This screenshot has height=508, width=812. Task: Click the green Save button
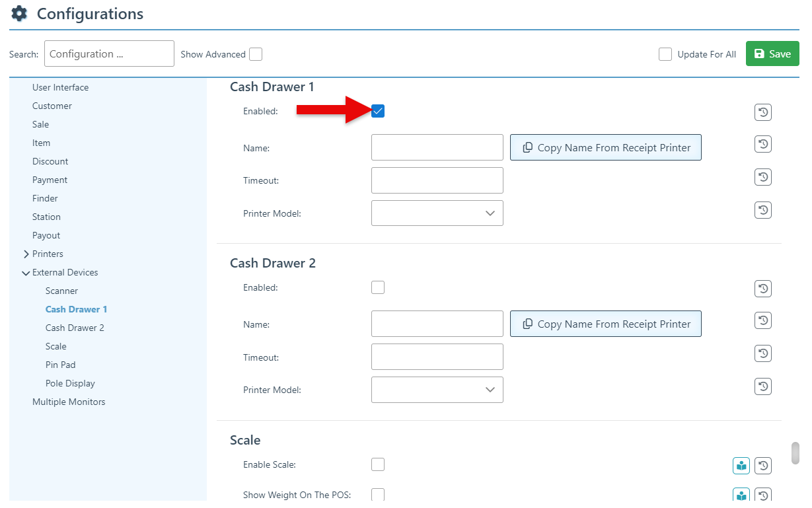coord(772,54)
